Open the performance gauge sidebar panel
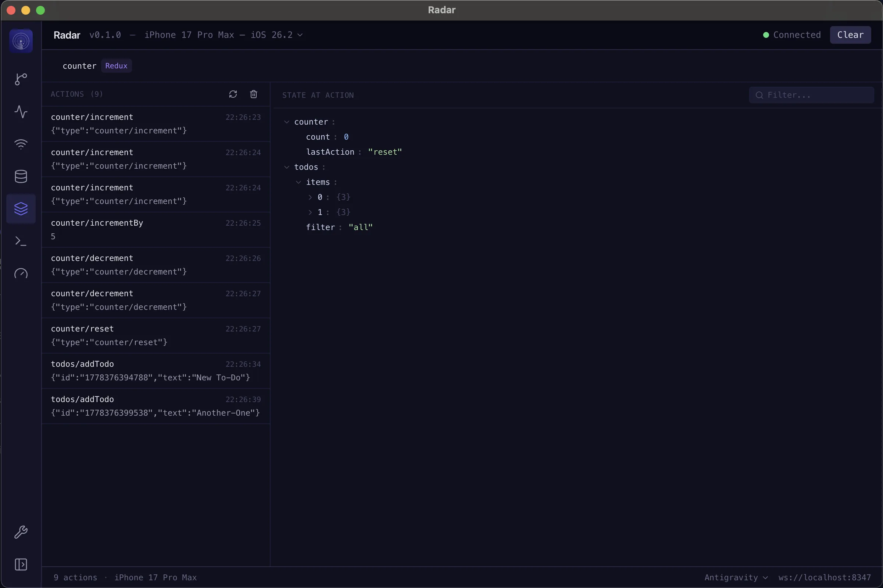Image resolution: width=883 pixels, height=588 pixels. point(21,273)
